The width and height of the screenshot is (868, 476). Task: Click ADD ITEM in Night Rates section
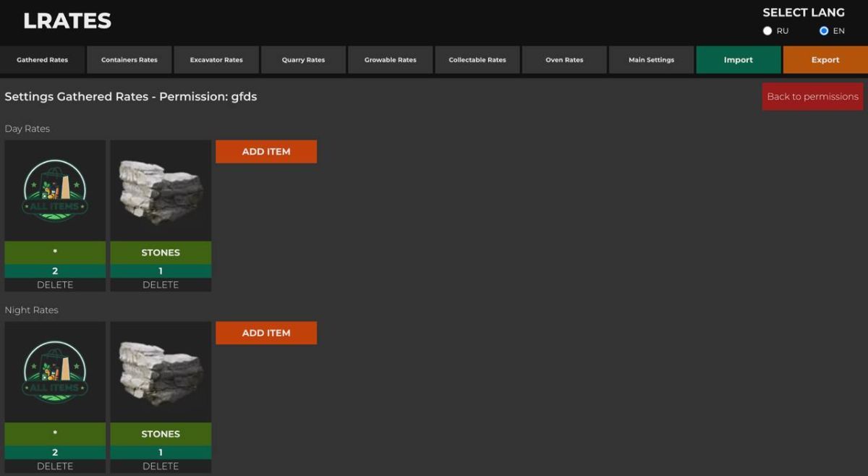266,333
